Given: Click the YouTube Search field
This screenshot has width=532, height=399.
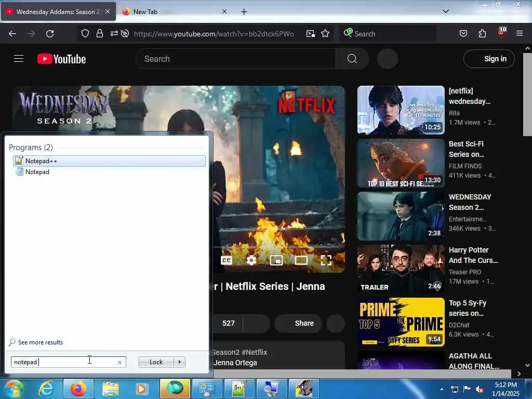Looking at the screenshot, I should click(236, 59).
